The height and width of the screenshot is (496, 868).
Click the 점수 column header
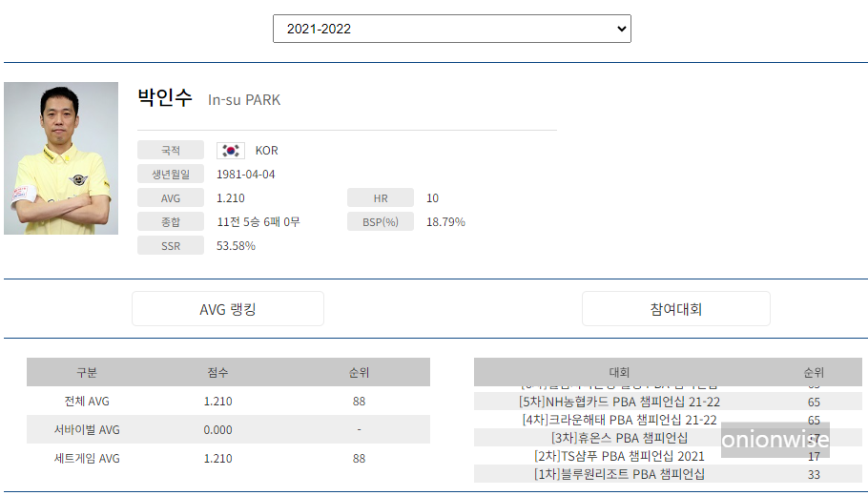217,373
